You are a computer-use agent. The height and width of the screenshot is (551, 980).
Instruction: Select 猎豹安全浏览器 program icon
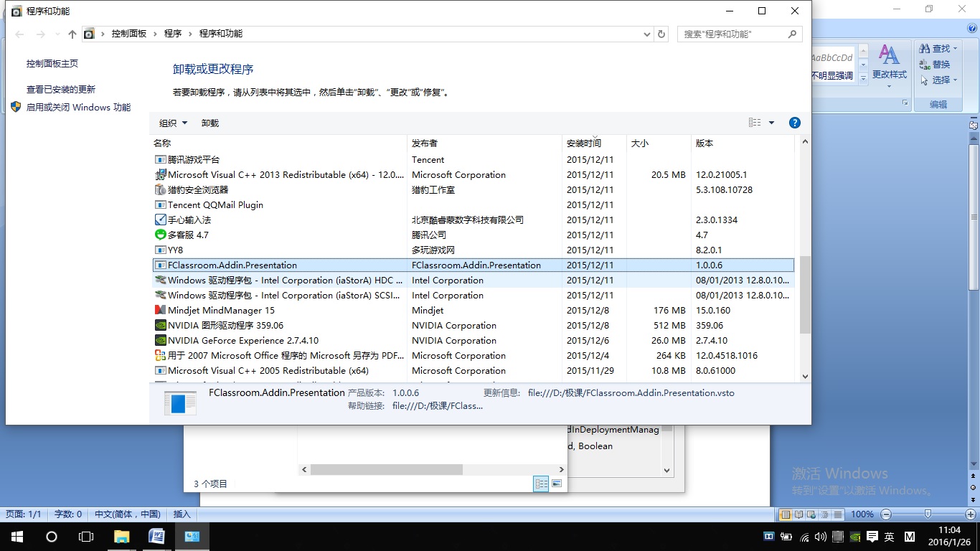pyautogui.click(x=161, y=190)
